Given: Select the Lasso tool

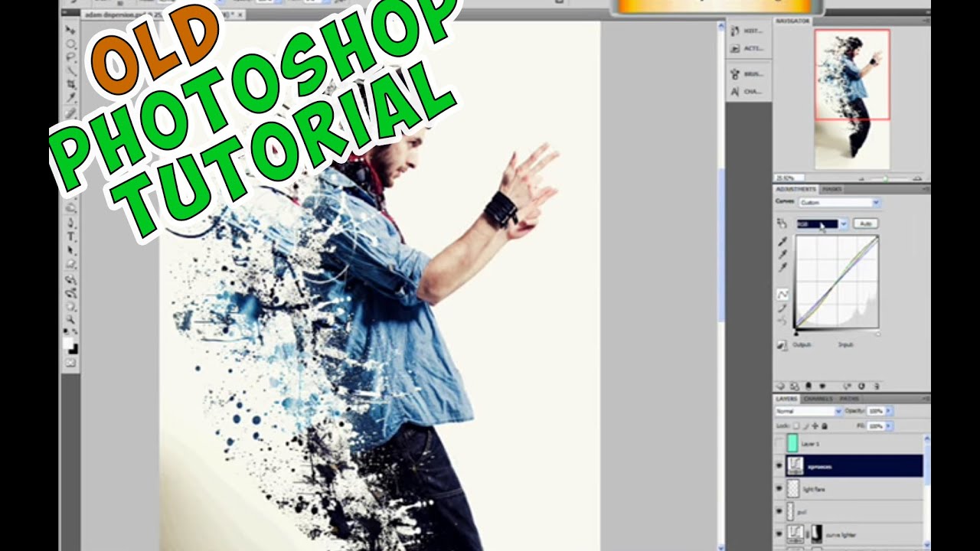Looking at the screenshot, I should coord(70,57).
